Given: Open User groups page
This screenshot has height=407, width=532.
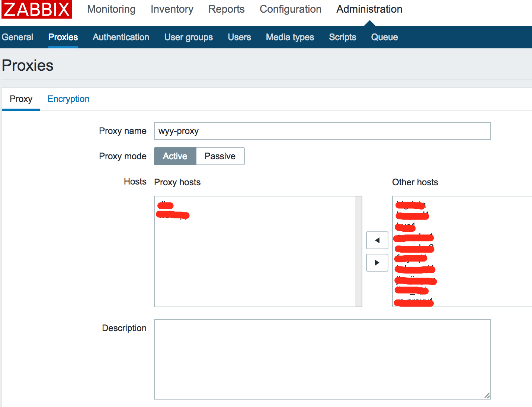Looking at the screenshot, I should click(189, 37).
